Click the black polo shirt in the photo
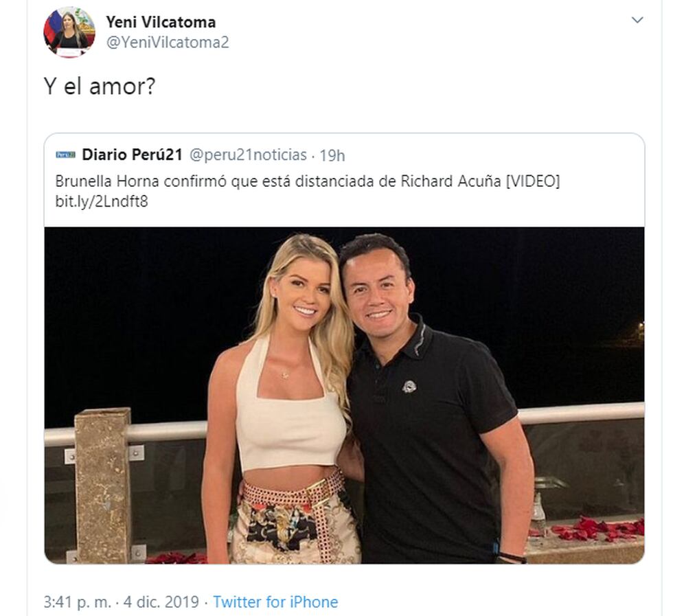Screen dimensions: 673x616 [433, 440]
